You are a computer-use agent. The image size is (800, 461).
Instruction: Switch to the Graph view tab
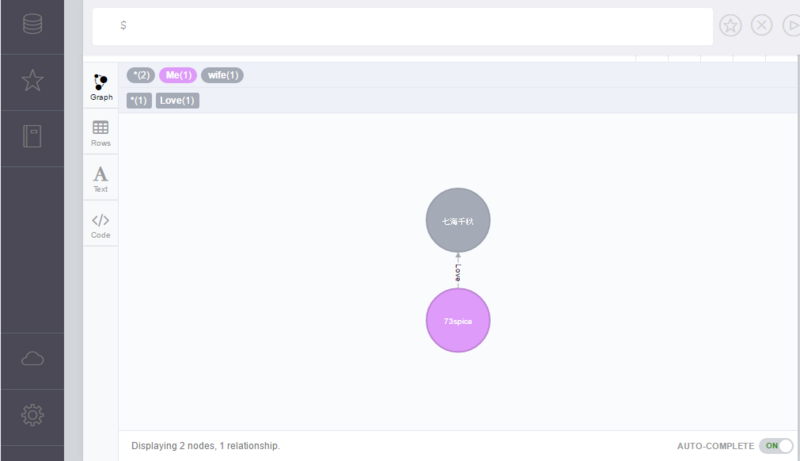[101, 87]
